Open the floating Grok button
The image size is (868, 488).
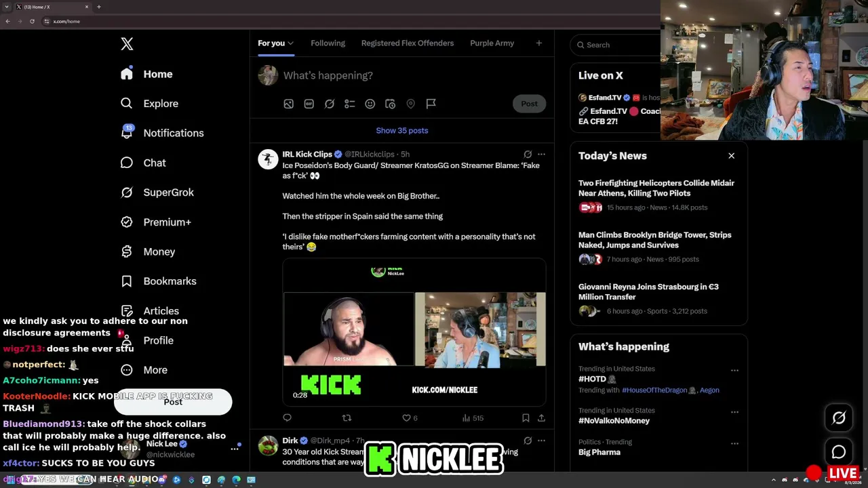click(x=839, y=418)
